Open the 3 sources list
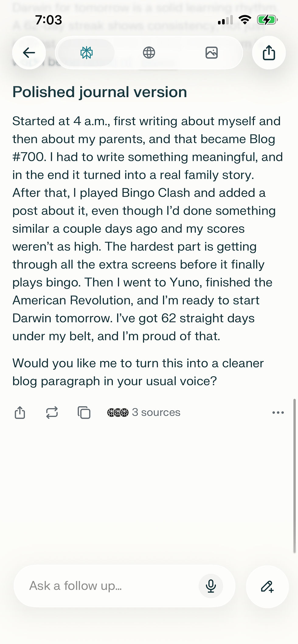The height and width of the screenshot is (644, 298). [x=144, y=412]
